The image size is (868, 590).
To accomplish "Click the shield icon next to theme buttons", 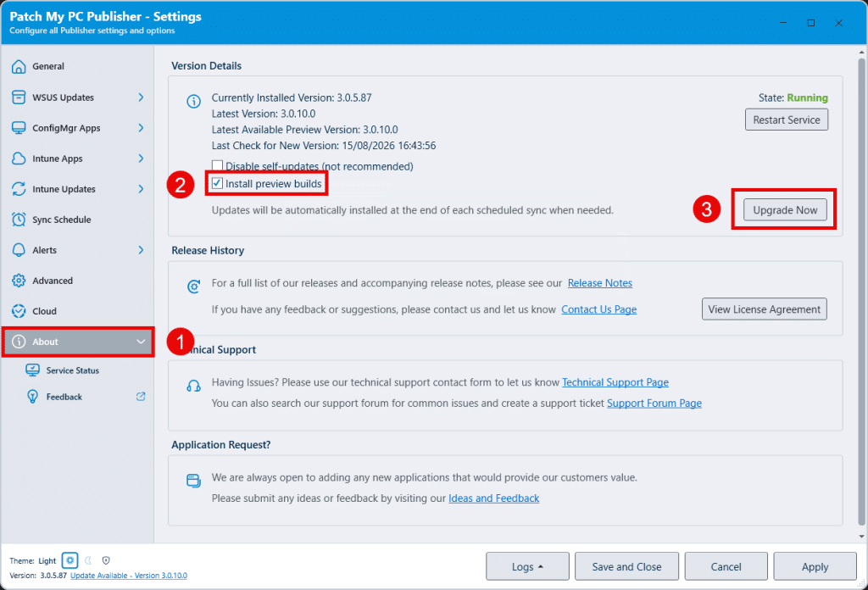I will [x=106, y=560].
